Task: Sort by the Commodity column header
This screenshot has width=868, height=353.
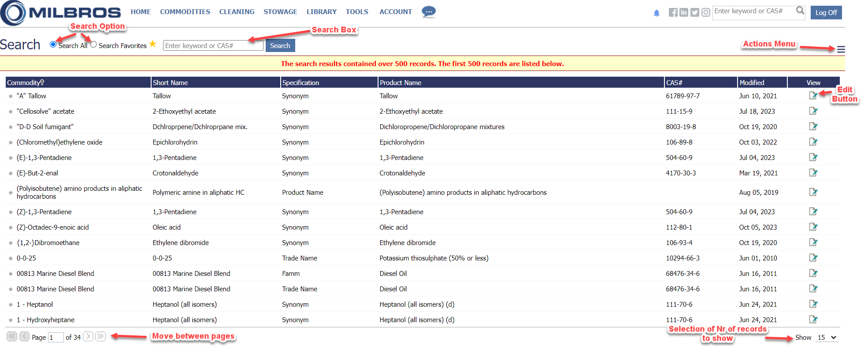Action: [x=25, y=82]
